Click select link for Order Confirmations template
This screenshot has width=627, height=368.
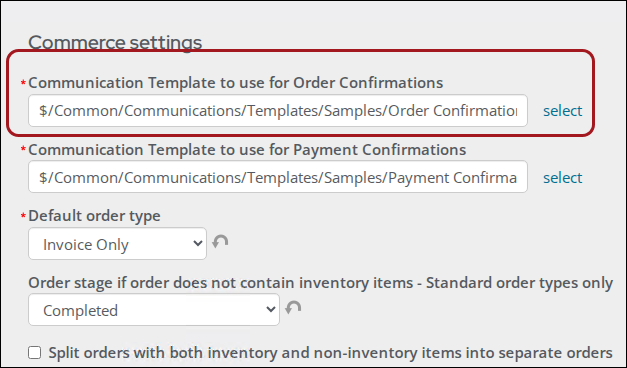click(x=562, y=110)
